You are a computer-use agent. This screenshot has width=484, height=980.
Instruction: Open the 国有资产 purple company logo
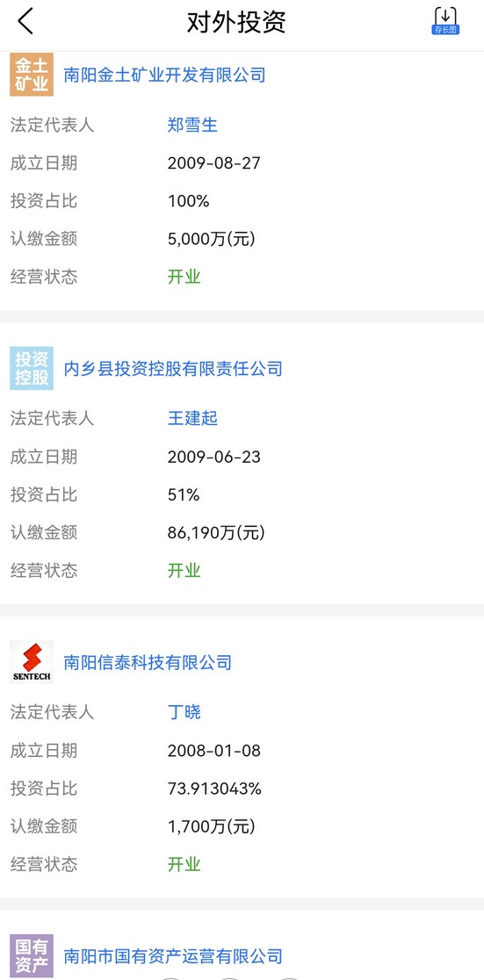(32, 955)
